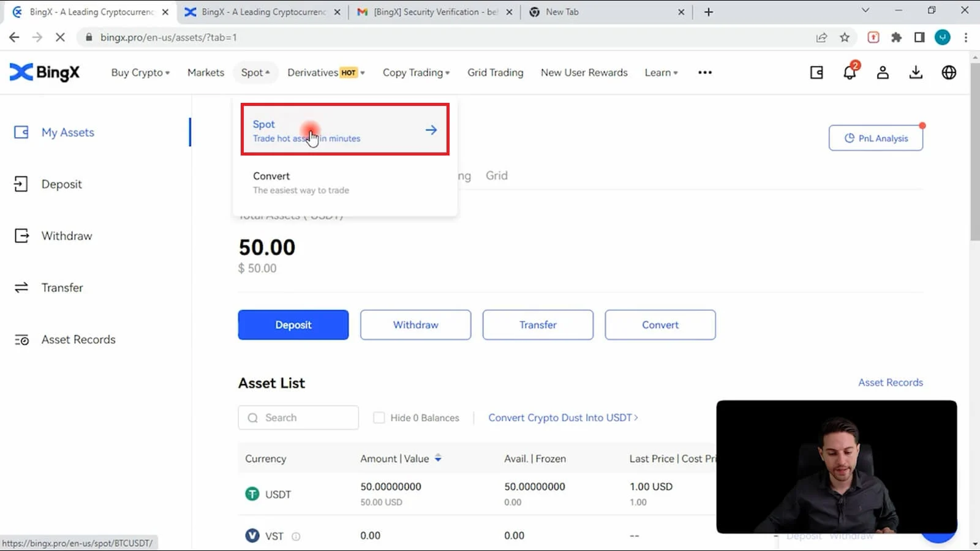Click the Convert outline button

660,324
